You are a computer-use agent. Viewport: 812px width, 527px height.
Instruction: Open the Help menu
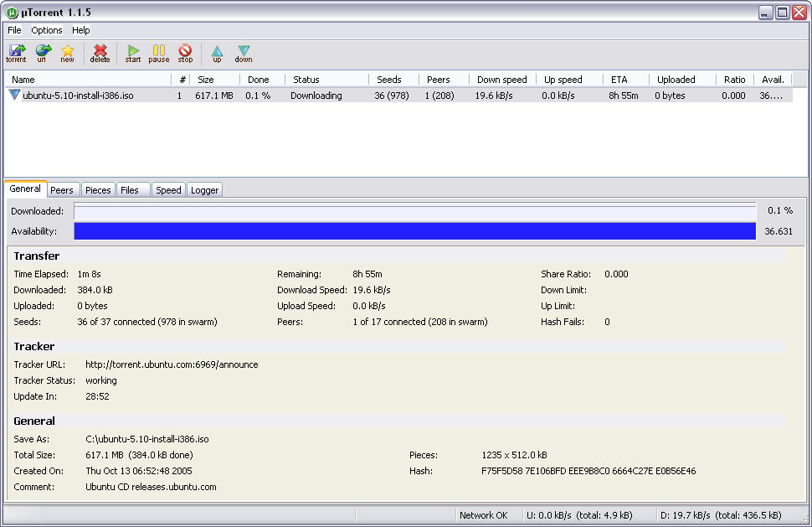pyautogui.click(x=81, y=30)
